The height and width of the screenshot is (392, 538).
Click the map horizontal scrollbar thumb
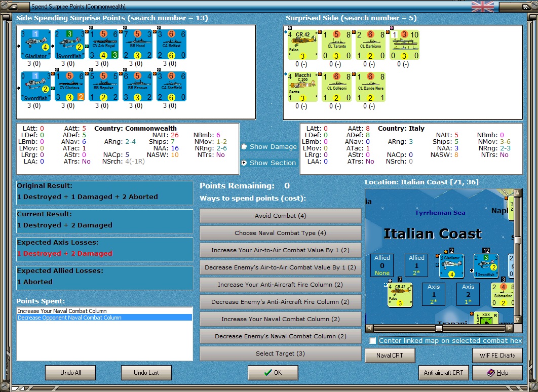click(439, 329)
